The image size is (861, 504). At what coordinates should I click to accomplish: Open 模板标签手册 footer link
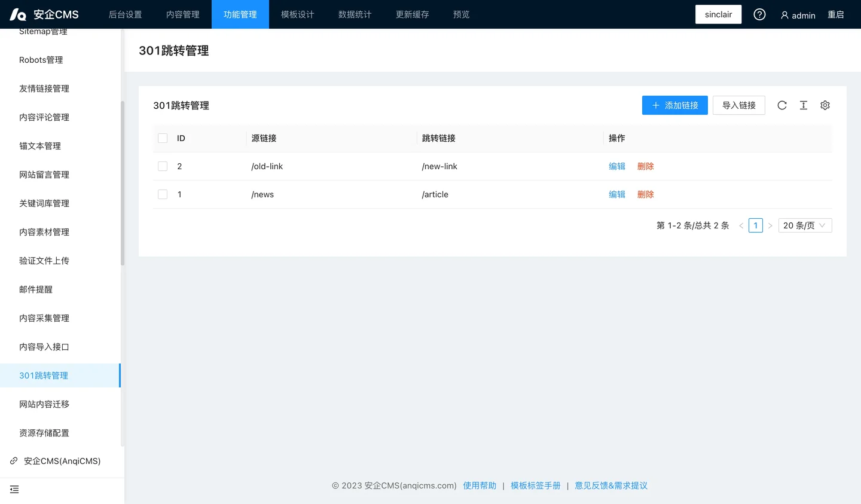click(x=536, y=485)
